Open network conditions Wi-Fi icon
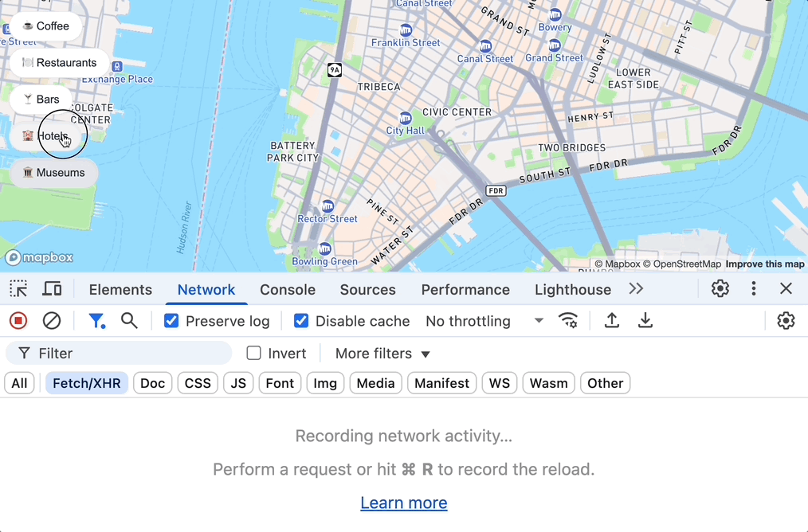 568,321
